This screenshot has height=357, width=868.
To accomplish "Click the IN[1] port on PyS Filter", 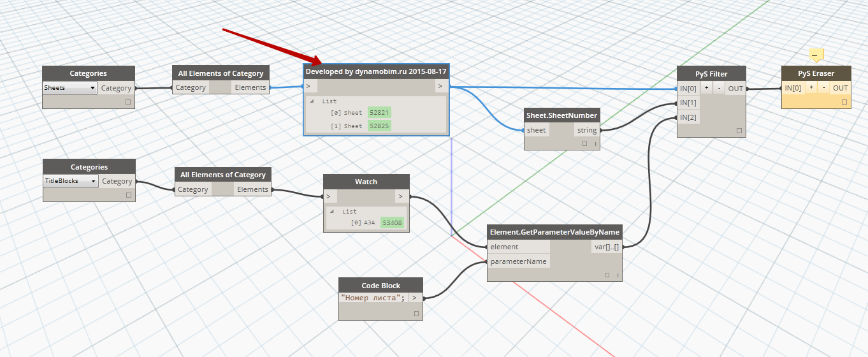I will [x=688, y=103].
